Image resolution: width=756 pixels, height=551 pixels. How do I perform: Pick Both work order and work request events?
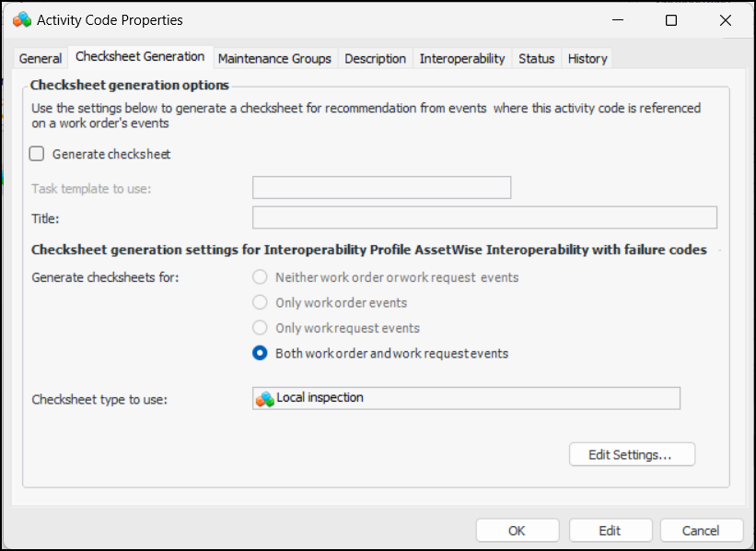coord(261,353)
